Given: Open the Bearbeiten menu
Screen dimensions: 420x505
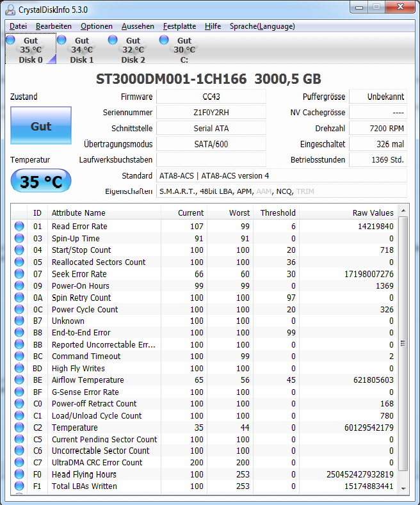Looking at the screenshot, I should pyautogui.click(x=54, y=26).
